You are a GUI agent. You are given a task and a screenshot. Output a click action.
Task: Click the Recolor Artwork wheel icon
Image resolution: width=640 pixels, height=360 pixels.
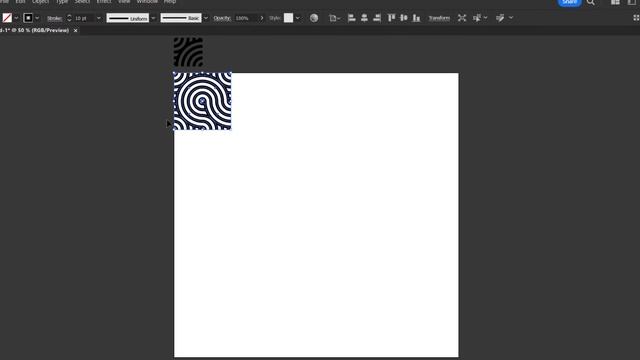(314, 18)
